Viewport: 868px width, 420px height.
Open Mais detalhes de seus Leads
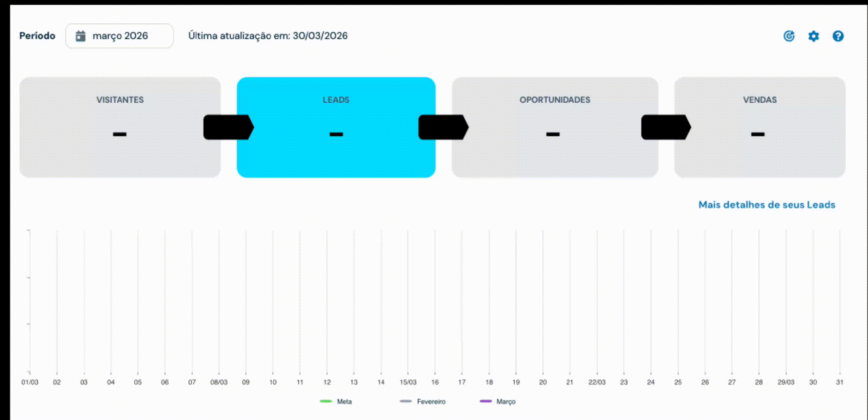767,205
